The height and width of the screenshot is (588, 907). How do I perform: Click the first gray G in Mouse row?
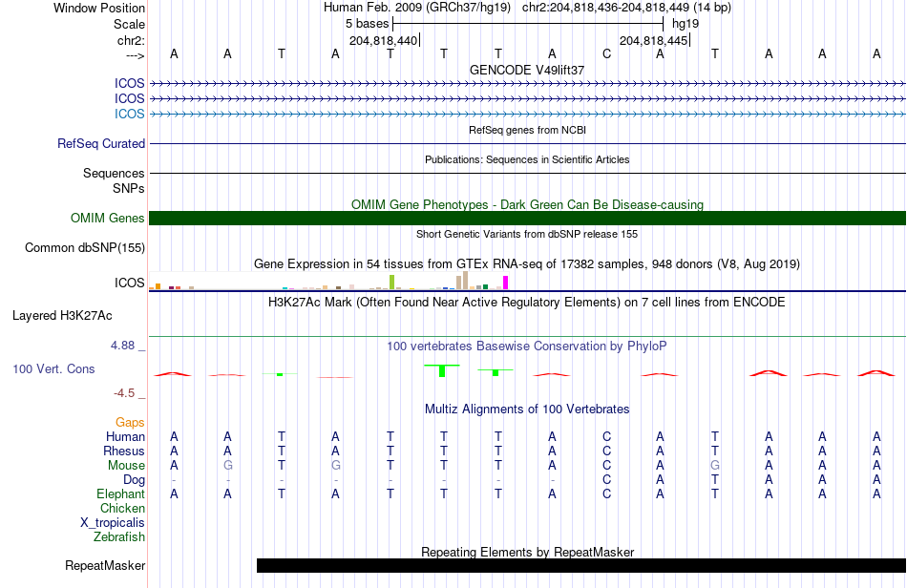228,466
